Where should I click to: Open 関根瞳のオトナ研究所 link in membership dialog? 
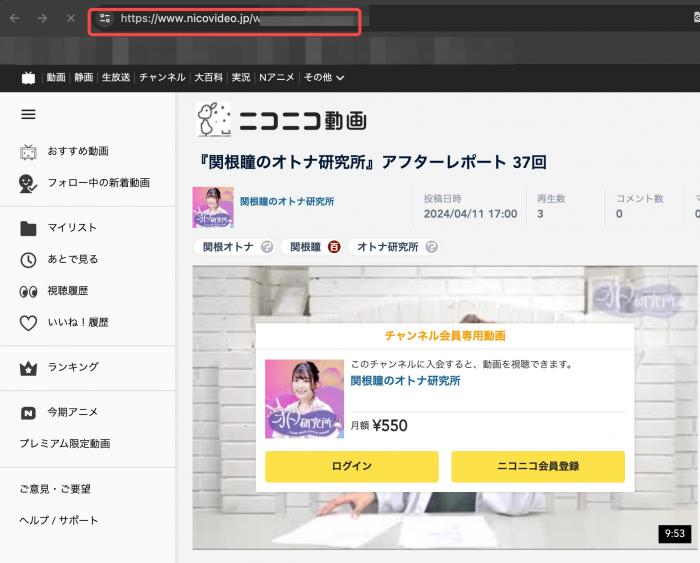pos(405,380)
